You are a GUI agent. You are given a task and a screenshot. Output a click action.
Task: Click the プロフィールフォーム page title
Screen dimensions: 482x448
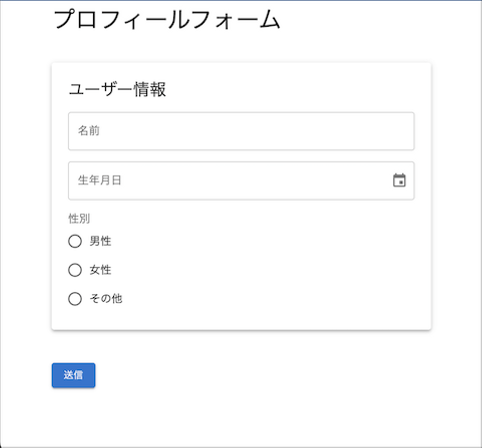click(167, 19)
